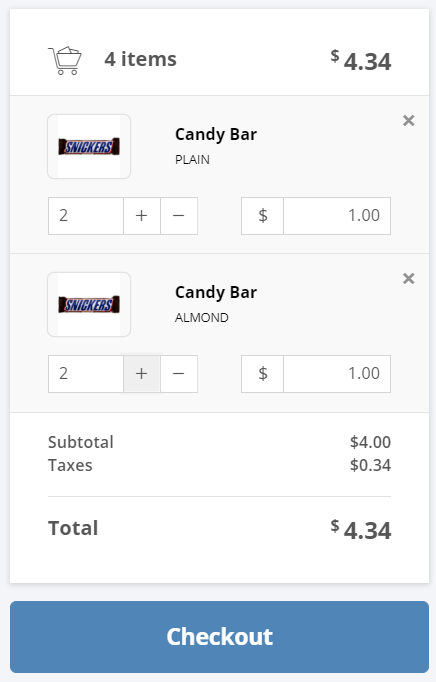The height and width of the screenshot is (682, 436).
Task: Edit the Plain Candy Bar price field
Action: 337,216
